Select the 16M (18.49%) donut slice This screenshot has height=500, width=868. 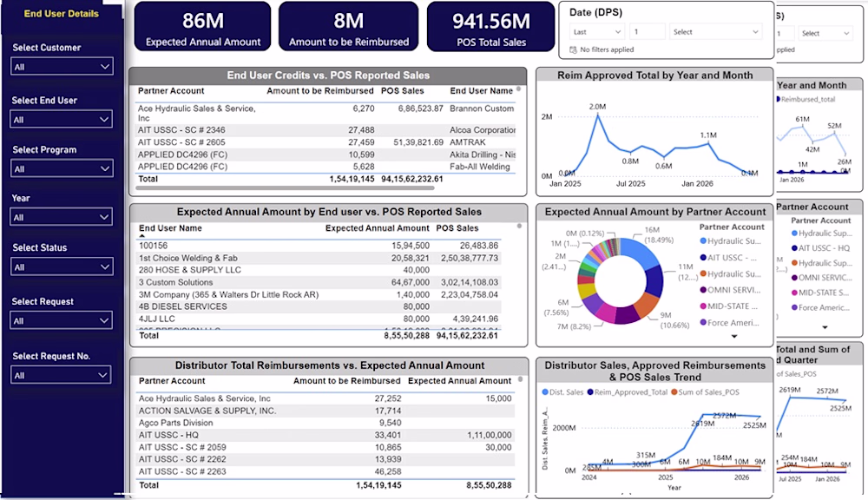[x=638, y=253]
